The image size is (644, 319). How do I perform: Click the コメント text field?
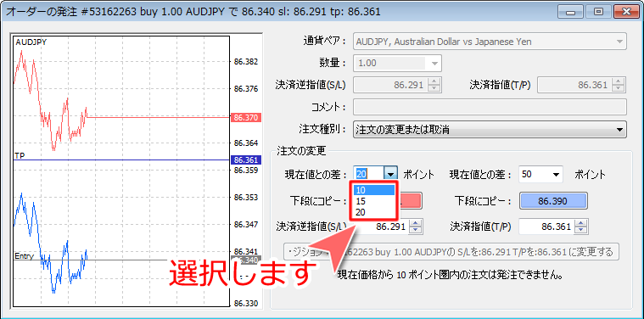click(490, 107)
